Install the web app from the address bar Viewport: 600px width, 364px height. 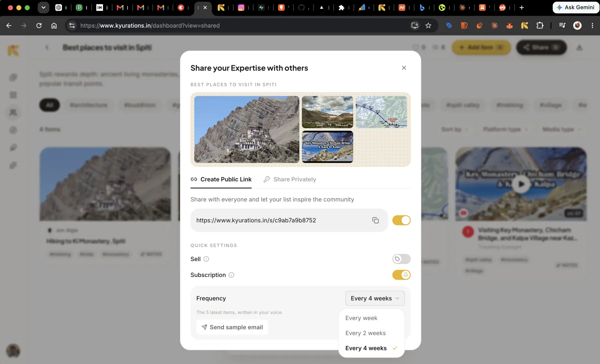point(415,26)
